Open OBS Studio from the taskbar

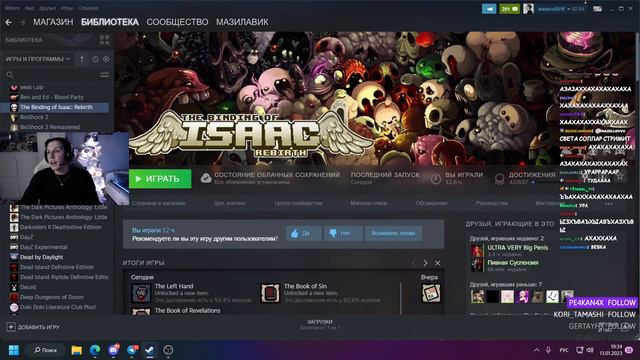[168, 350]
